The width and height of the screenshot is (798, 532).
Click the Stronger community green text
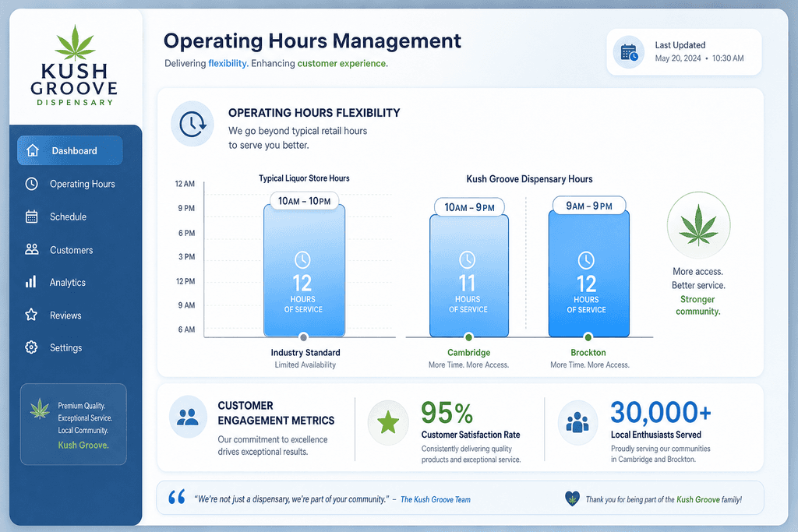pos(697,305)
